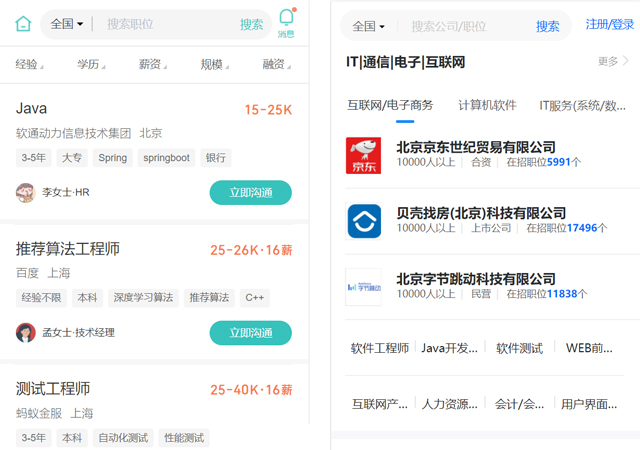Select 用户界面... job category
Viewport: 640px width, 450px height.
589,404
